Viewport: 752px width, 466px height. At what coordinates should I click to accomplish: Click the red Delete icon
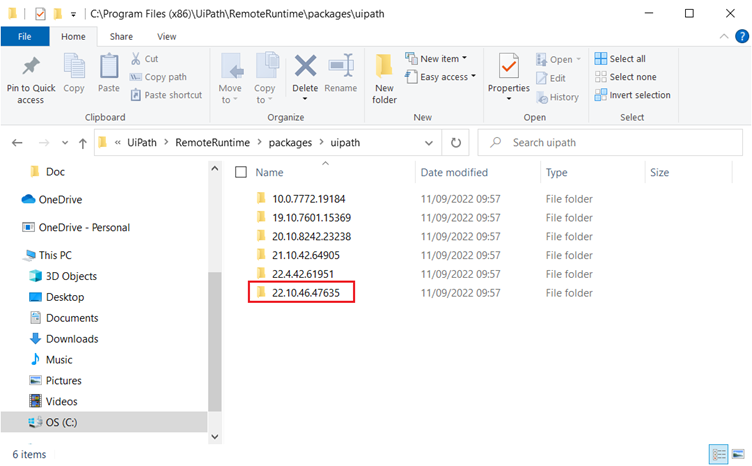(305, 68)
